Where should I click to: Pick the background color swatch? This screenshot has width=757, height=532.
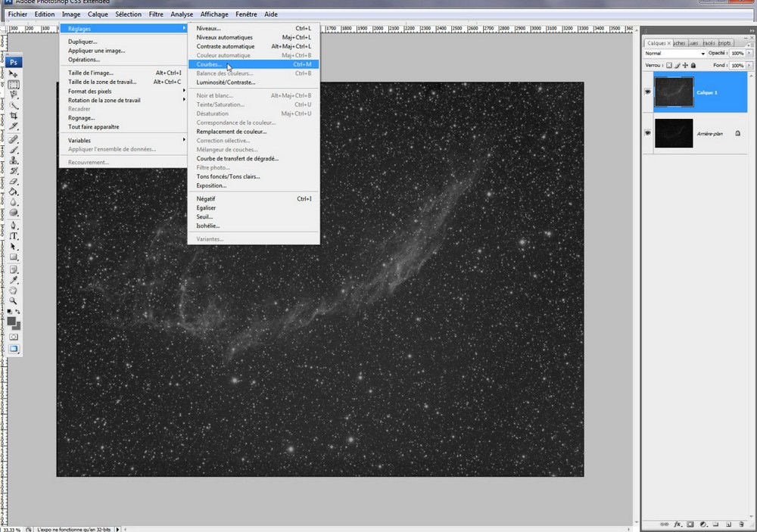(x=18, y=327)
